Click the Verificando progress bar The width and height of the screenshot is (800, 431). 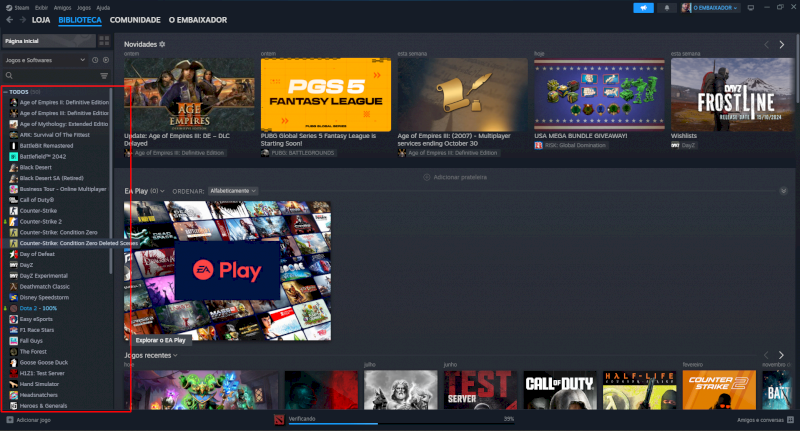[401, 423]
